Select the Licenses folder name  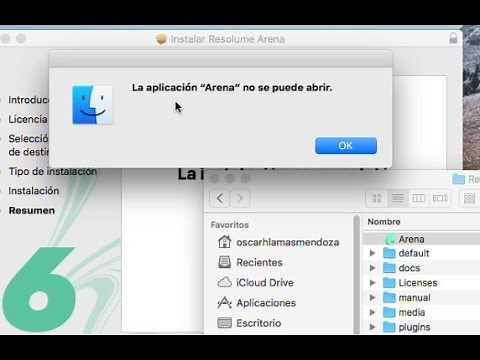coord(418,283)
